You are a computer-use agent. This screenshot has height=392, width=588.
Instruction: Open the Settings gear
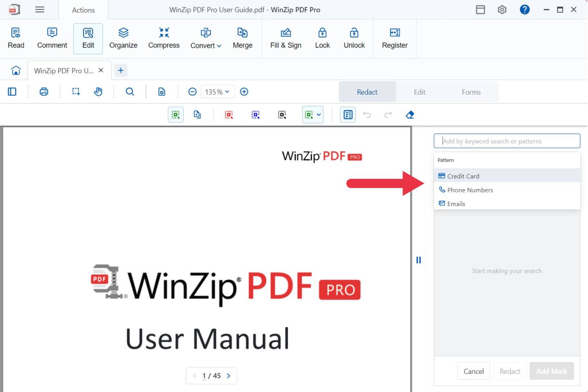point(502,10)
